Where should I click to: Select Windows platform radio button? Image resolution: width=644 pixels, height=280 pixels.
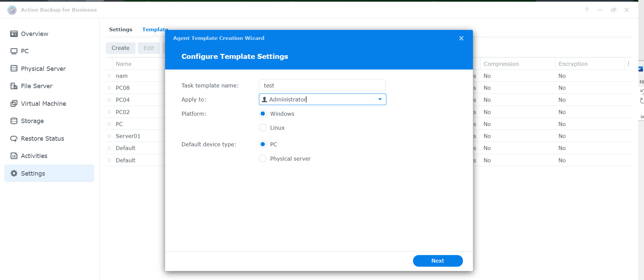click(x=263, y=114)
